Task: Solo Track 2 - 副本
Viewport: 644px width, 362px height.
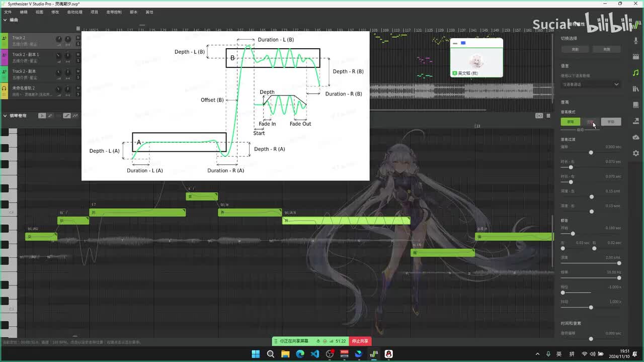Action: pyautogui.click(x=78, y=77)
